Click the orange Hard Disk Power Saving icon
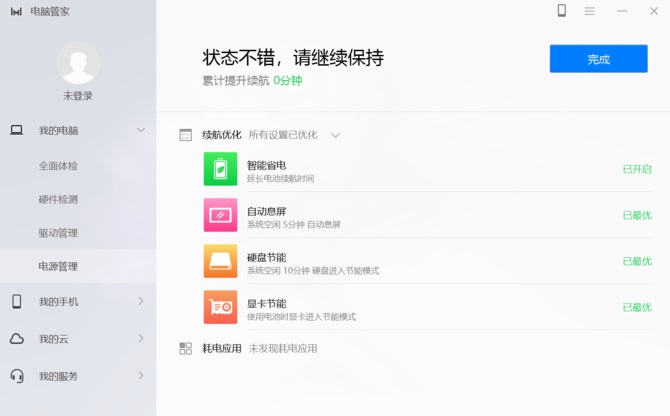Viewport: 670px width, 416px height. point(220,261)
